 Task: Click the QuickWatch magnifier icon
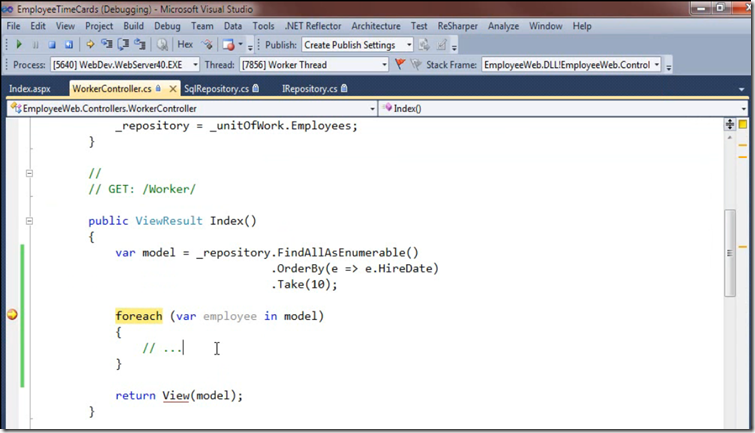click(x=162, y=45)
